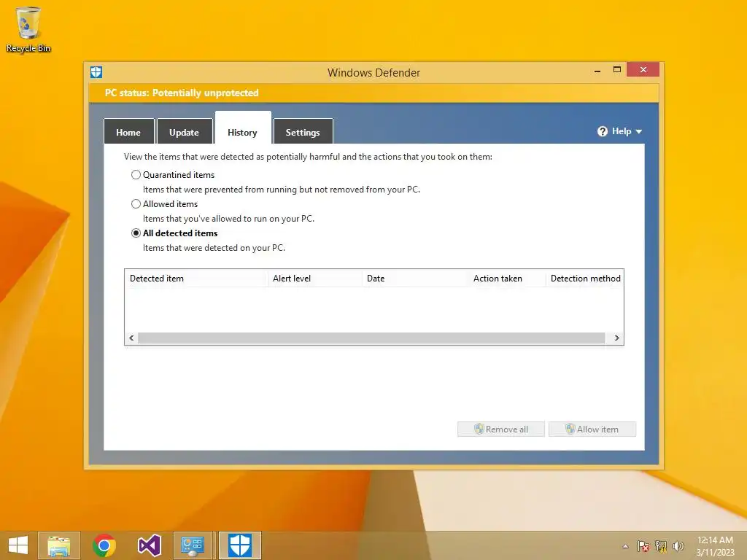747x560 pixels.
Task: Select Quarantined items radio button
Action: click(x=136, y=175)
